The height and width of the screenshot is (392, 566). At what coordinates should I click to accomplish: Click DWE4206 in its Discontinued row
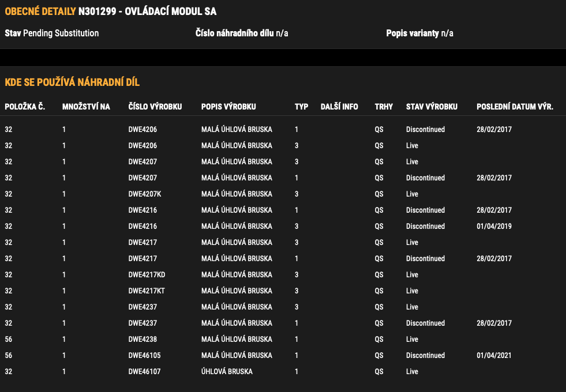coord(143,130)
